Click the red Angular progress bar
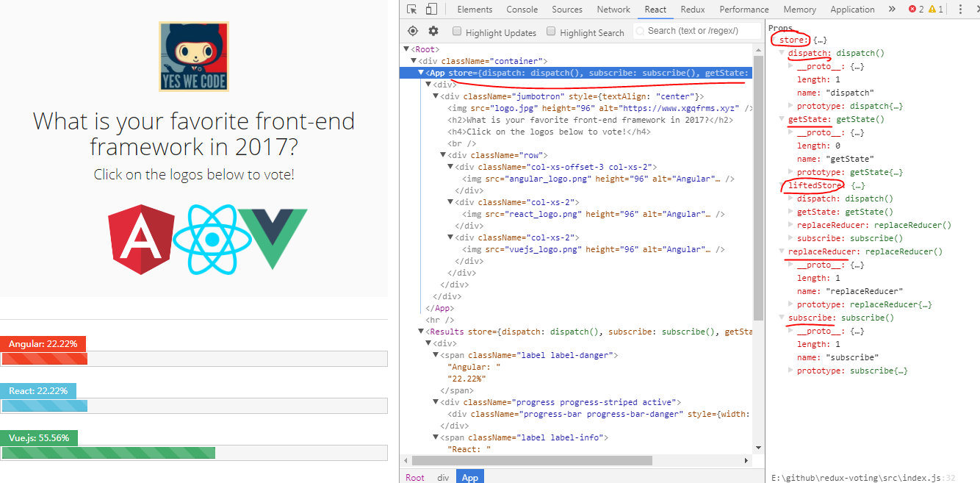The height and width of the screenshot is (483, 980). (44, 359)
